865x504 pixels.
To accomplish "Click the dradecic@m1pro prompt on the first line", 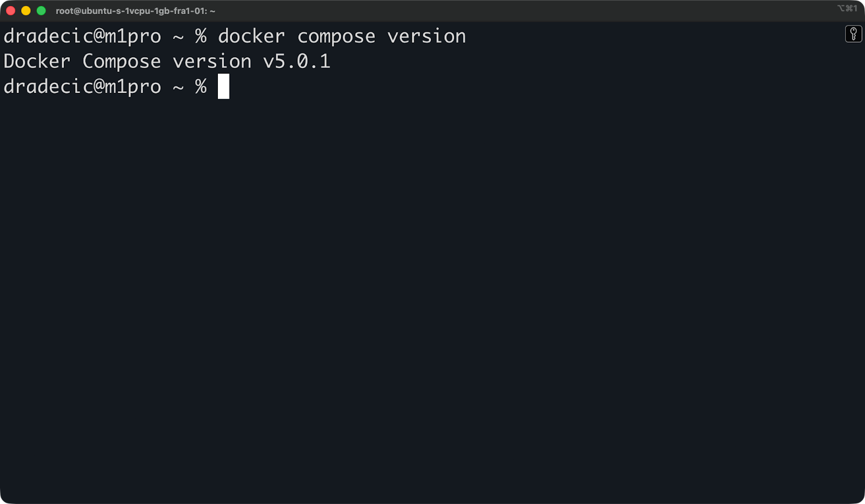I will click(82, 36).
